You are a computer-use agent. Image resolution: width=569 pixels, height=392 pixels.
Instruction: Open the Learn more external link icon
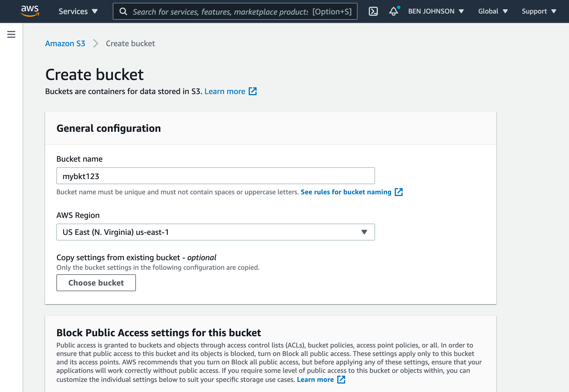[253, 91]
